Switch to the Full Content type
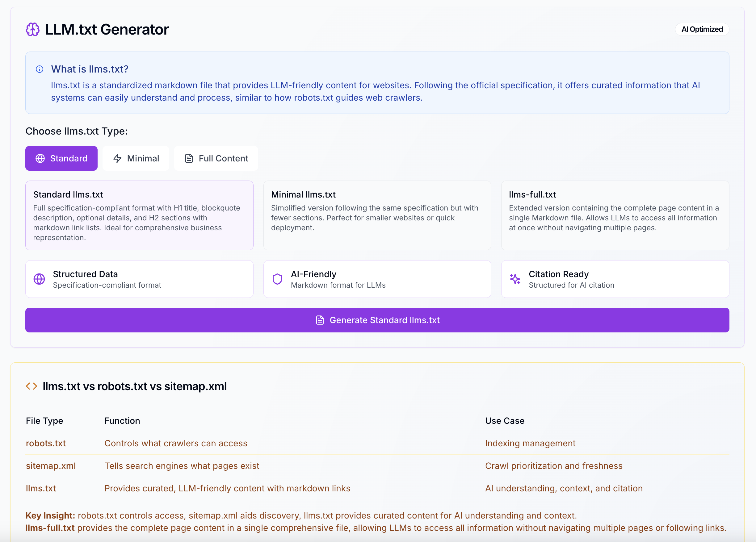The image size is (756, 542). click(216, 159)
